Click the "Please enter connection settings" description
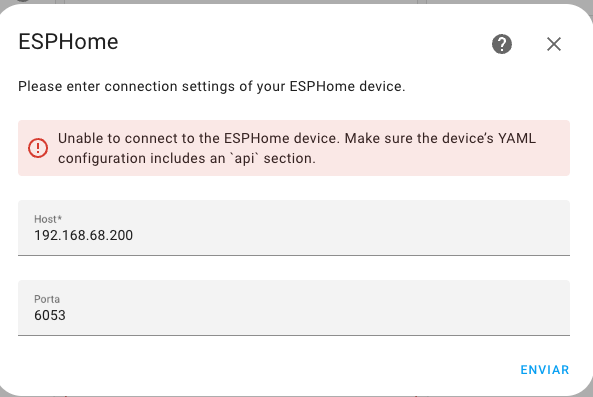The height and width of the screenshot is (397, 593). coord(212,87)
